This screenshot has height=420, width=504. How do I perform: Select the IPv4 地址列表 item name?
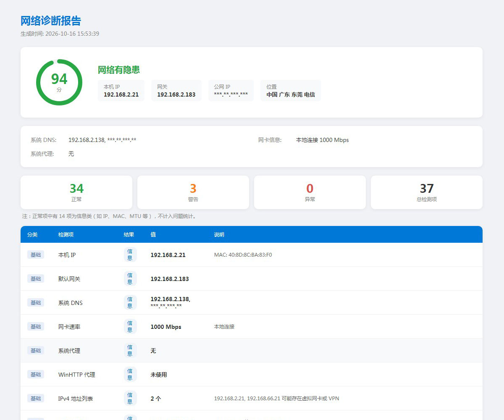76,399
